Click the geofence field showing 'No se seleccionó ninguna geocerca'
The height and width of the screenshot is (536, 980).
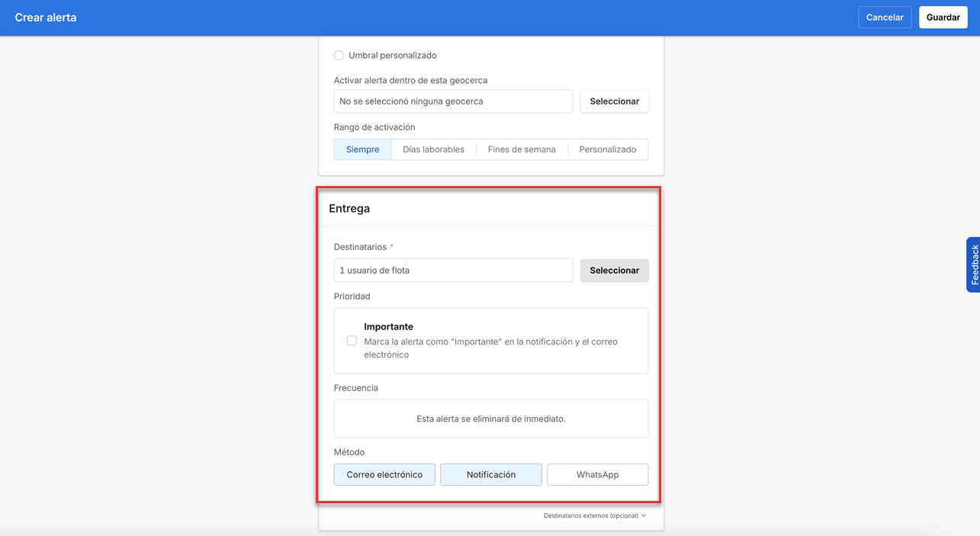pos(453,101)
